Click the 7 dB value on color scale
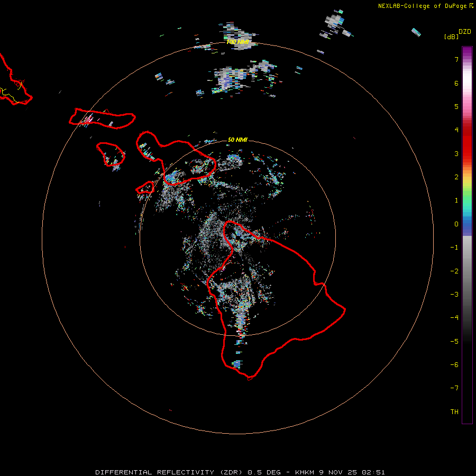The image size is (476, 476). click(x=456, y=60)
